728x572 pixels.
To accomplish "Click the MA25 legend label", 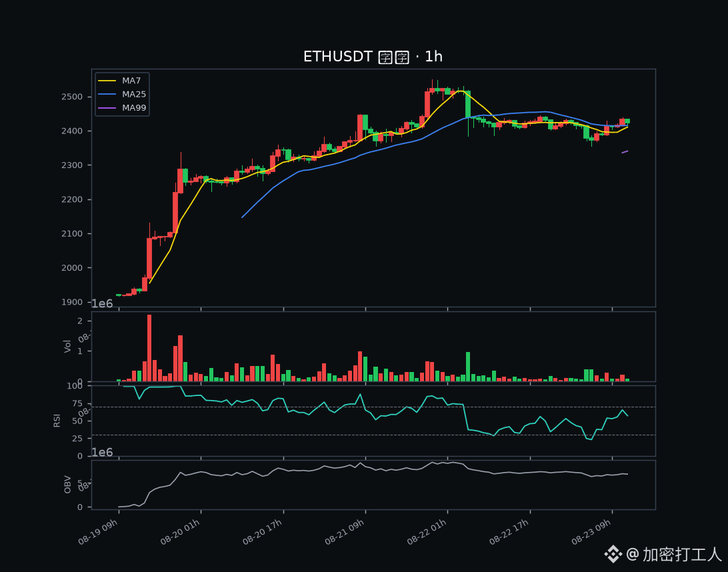I will [134, 94].
